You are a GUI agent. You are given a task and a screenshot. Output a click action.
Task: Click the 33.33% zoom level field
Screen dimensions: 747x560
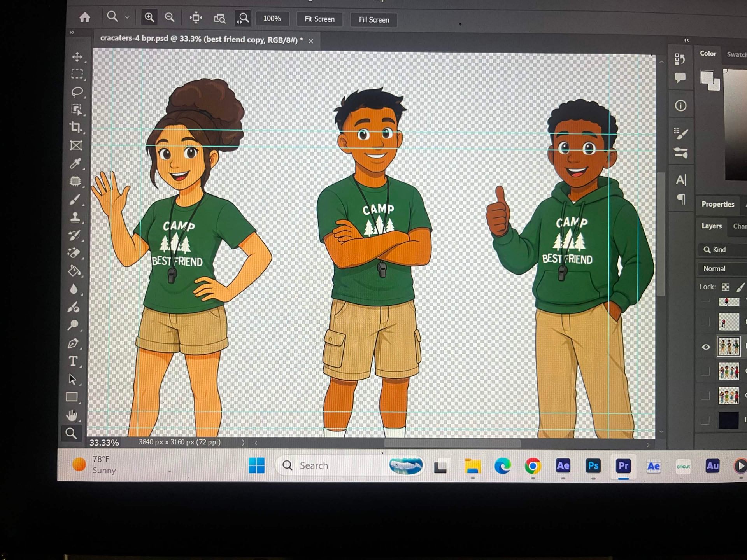(104, 443)
